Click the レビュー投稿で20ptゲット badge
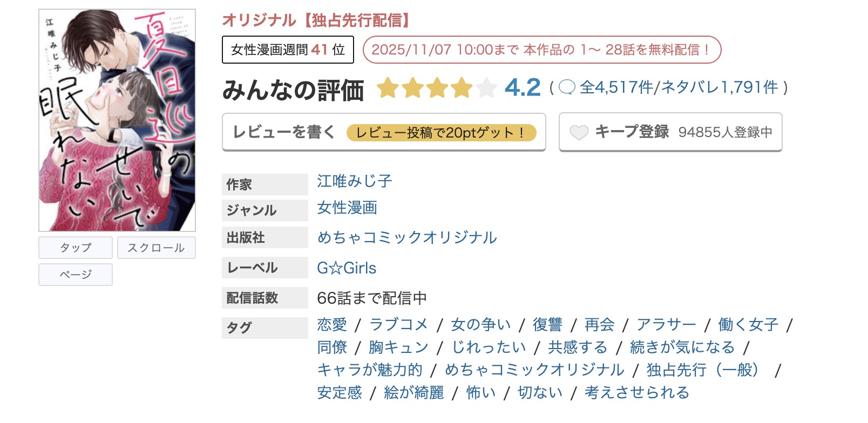Image resolution: width=868 pixels, height=423 pixels. click(x=443, y=132)
